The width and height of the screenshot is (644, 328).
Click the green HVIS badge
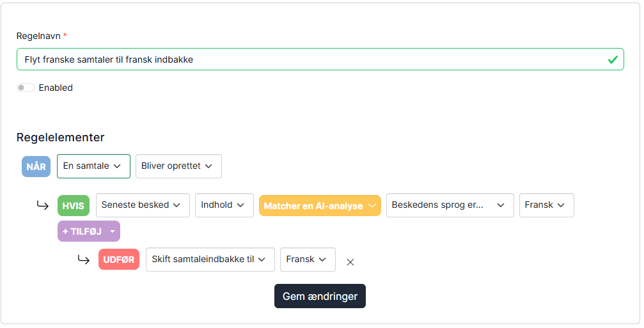74,206
